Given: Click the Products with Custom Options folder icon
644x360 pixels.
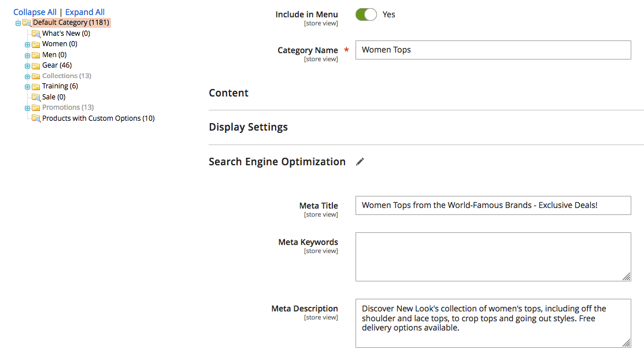Looking at the screenshot, I should click(35, 118).
